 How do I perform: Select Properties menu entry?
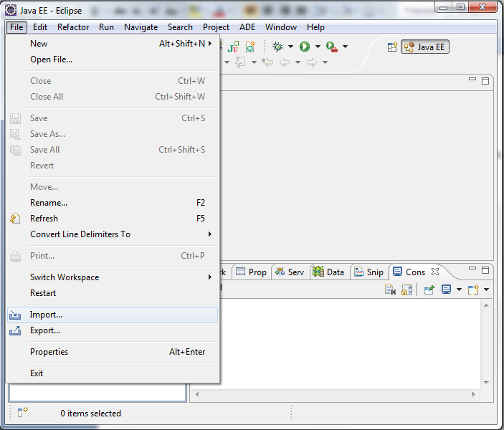coord(113,352)
